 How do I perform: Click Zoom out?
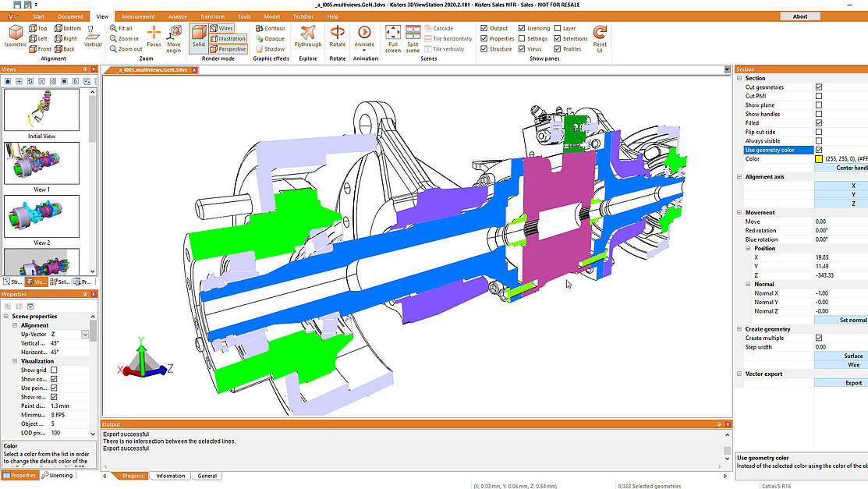pos(126,48)
